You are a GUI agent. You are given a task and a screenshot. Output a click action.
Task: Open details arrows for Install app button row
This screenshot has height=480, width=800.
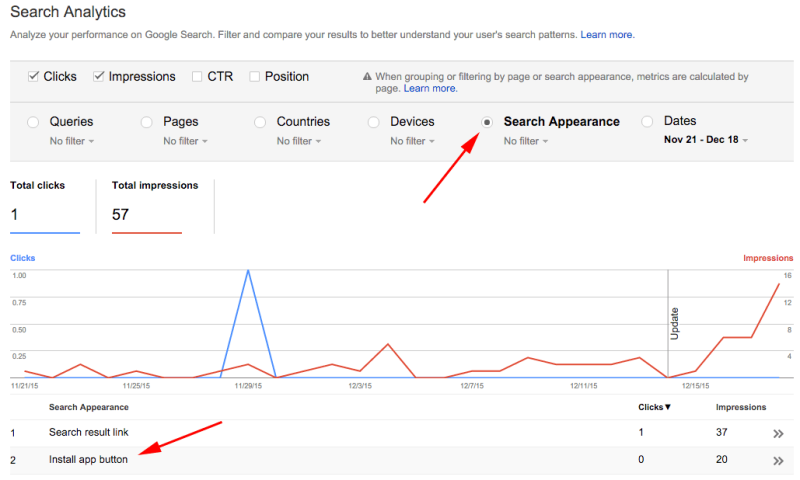[778, 461]
